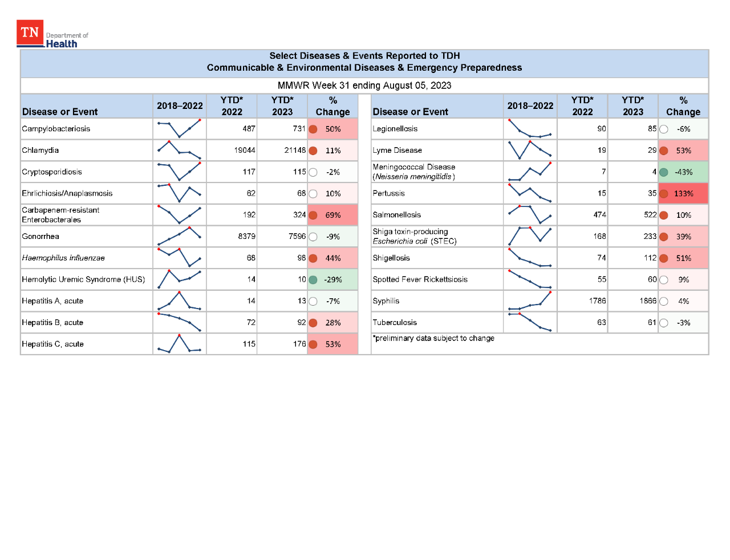Click 'Spotted Fever Rickettsiosis' disease name
The height and width of the screenshot is (560, 730).
420,279
